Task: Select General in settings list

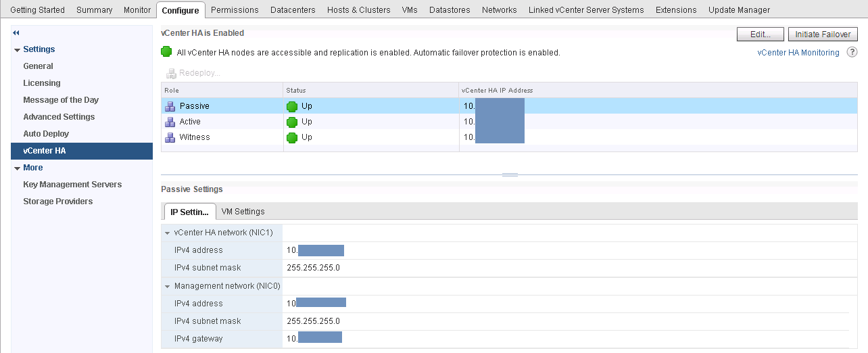Action: point(38,66)
